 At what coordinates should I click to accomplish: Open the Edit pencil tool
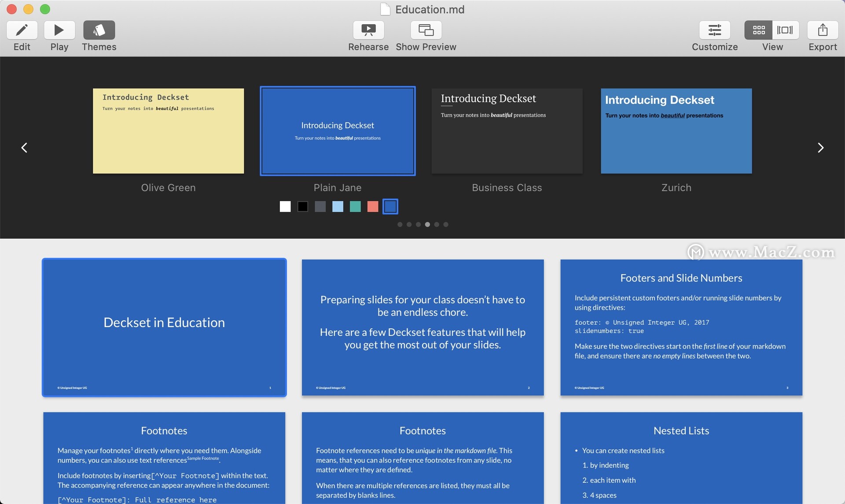click(22, 30)
